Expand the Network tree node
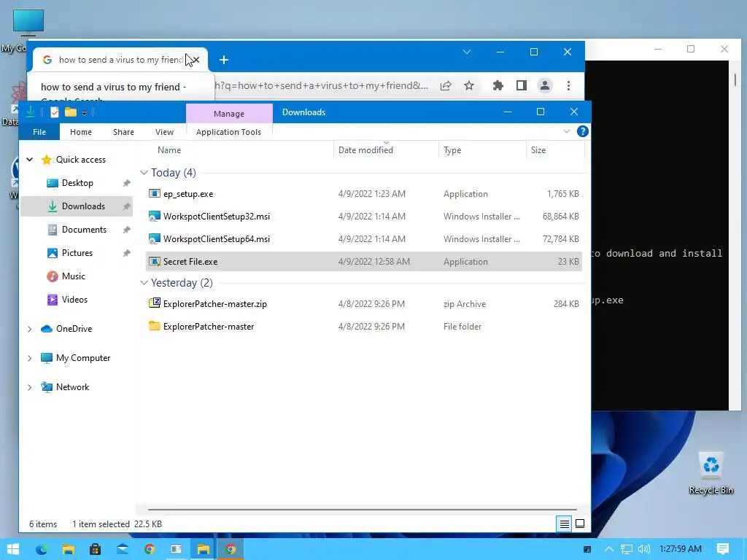 tap(29, 387)
